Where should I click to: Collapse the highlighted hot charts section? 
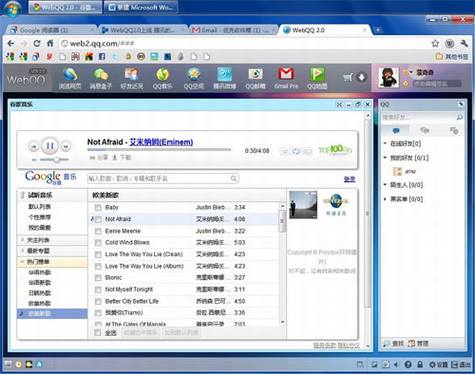(x=52, y=262)
